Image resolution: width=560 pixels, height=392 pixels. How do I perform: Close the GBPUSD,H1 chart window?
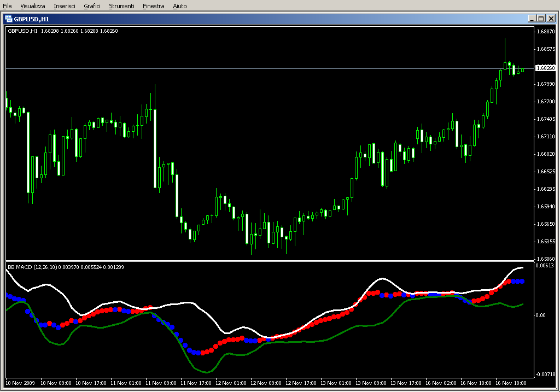tap(551, 19)
